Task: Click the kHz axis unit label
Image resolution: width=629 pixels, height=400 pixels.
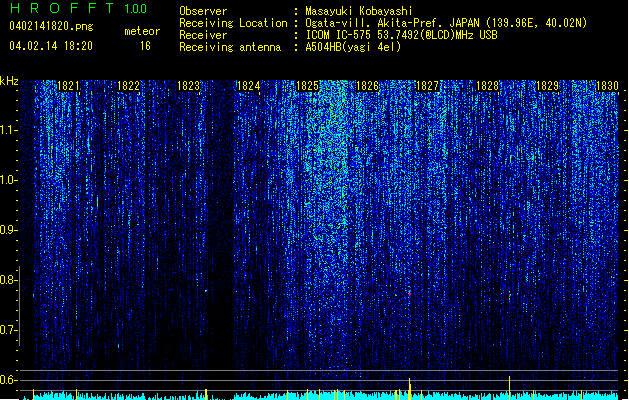Action: [9, 81]
